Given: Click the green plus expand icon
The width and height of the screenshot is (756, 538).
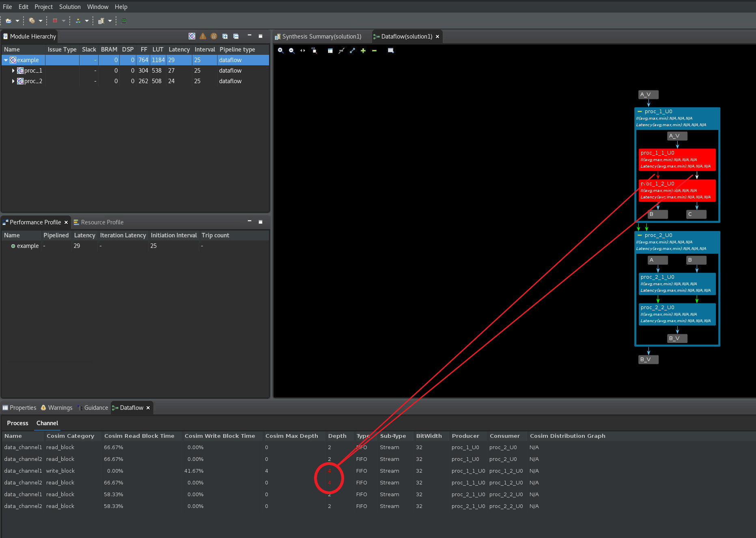Looking at the screenshot, I should pos(363,51).
